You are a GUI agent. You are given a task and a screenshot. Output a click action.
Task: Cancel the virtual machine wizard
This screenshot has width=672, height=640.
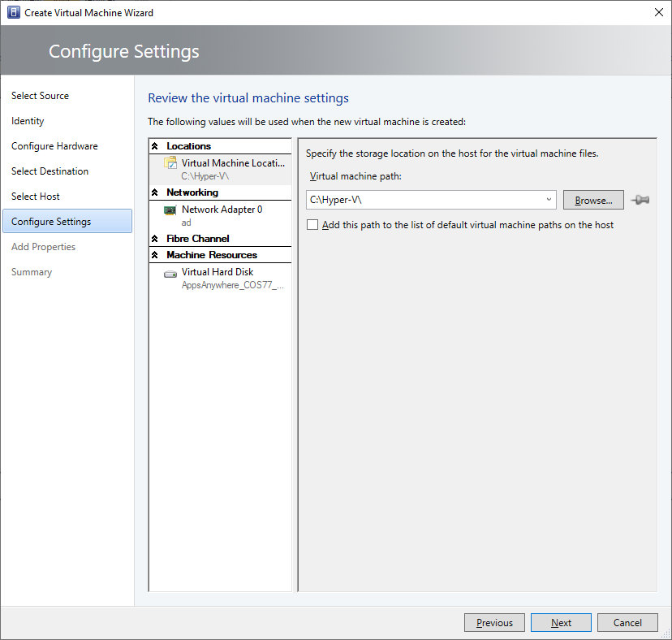coord(627,623)
